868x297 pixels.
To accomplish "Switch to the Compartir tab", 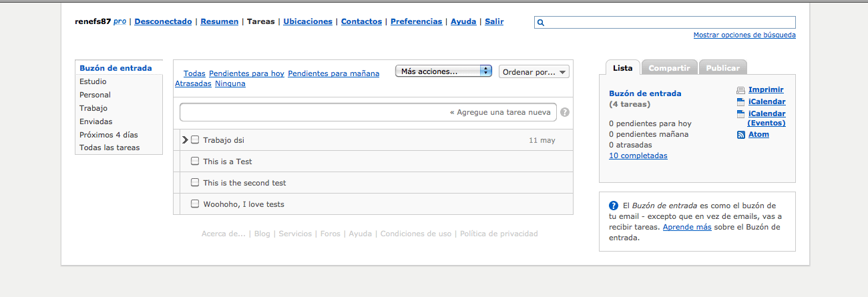I will click(x=669, y=68).
